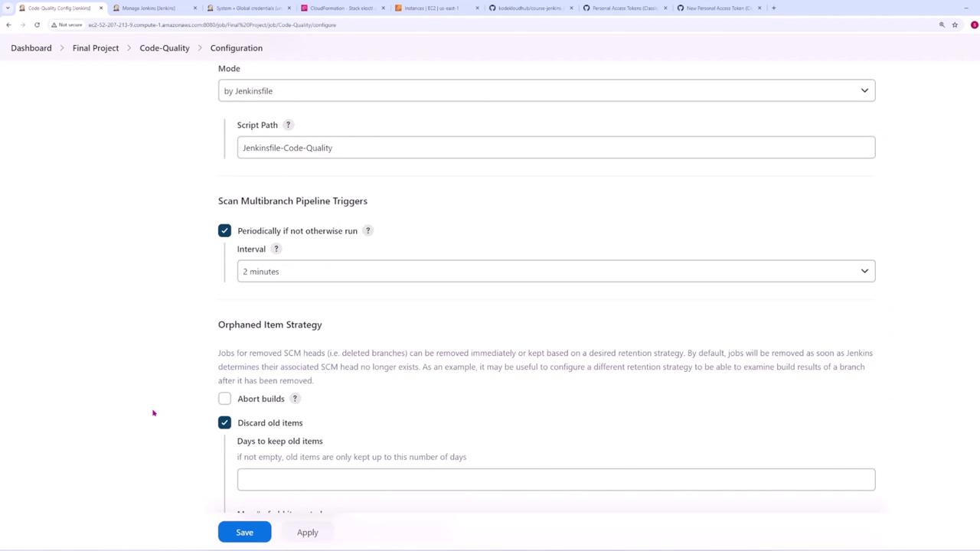Viewport: 980px width, 551px height.
Task: Click the Days to keep old items label
Action: tap(279, 441)
